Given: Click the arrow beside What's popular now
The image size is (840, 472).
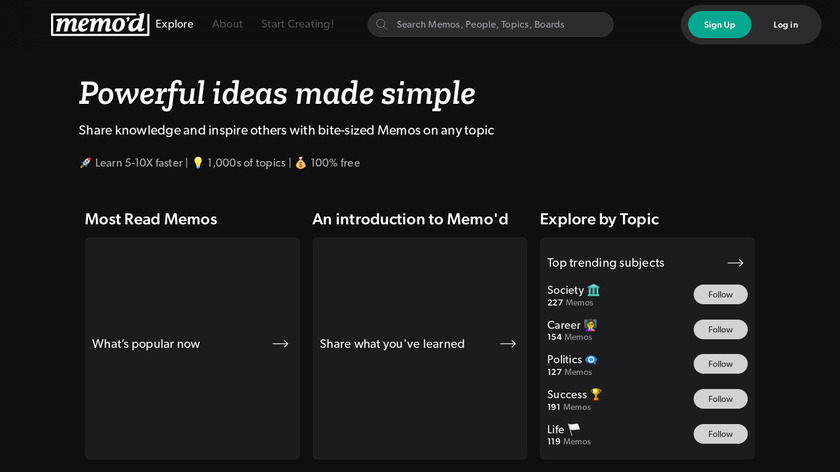Looking at the screenshot, I should click(280, 344).
